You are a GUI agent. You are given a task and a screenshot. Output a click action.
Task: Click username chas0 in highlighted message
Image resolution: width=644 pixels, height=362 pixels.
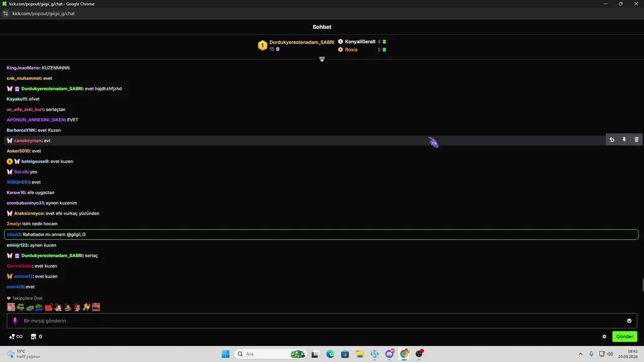click(x=13, y=234)
